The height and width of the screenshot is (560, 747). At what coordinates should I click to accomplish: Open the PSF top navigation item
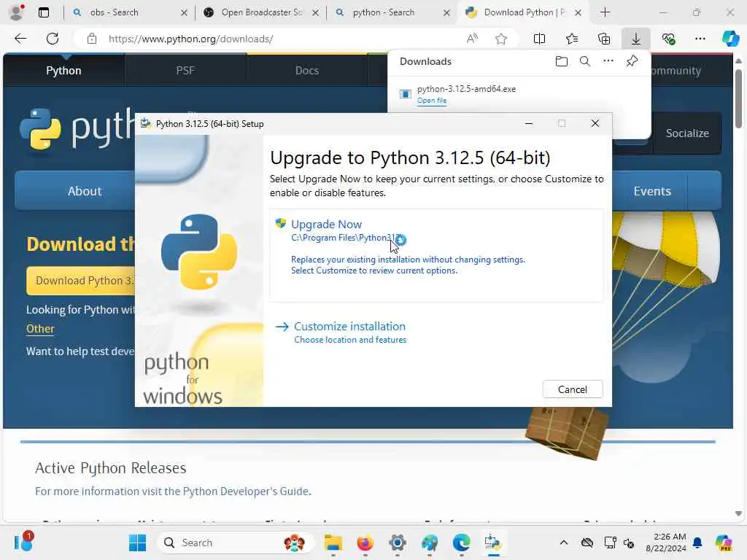click(185, 71)
